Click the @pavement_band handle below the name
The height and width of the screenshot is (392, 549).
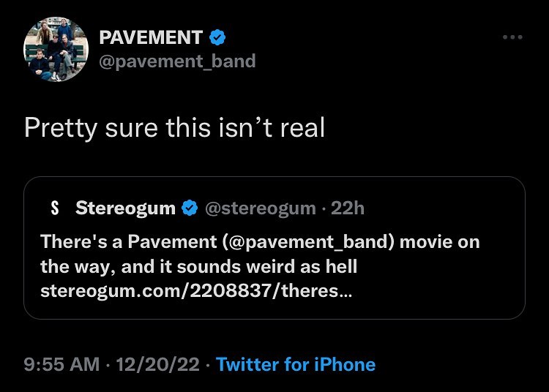[x=177, y=61]
